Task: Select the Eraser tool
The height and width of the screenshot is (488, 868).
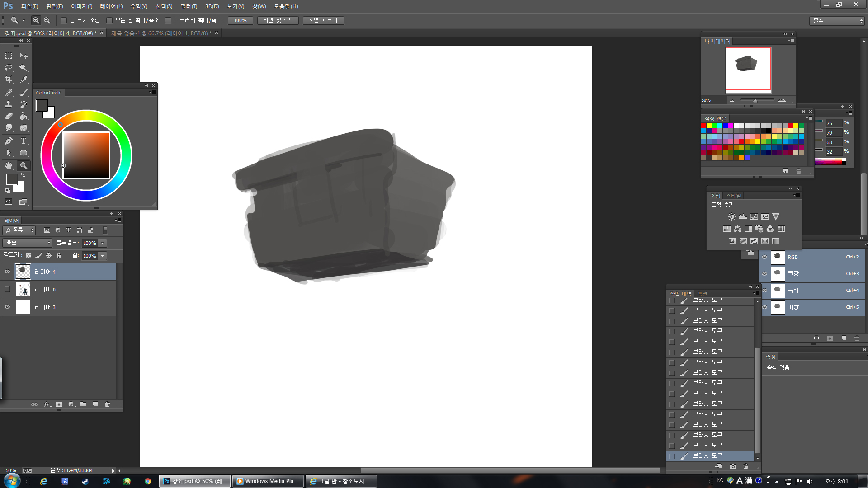Action: (x=9, y=116)
